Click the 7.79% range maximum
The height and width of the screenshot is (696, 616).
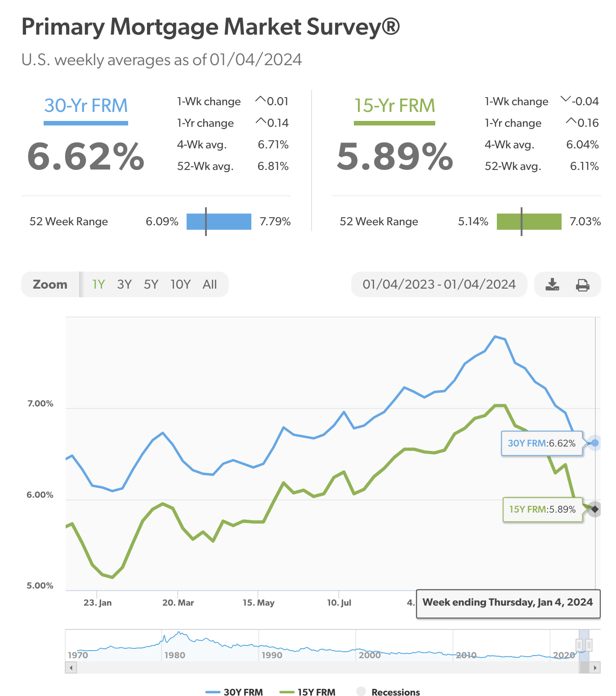click(275, 222)
